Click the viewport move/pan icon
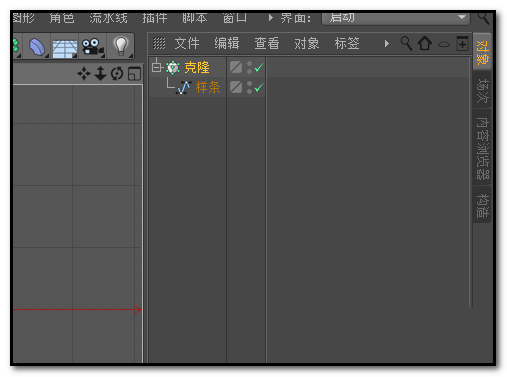Viewport: 507px width, 377px height. point(84,74)
